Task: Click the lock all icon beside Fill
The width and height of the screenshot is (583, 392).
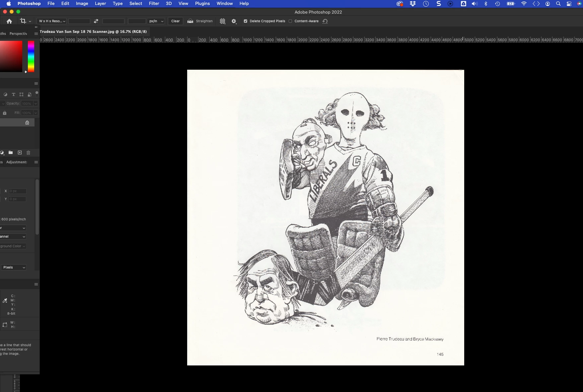Action: pyautogui.click(x=5, y=113)
